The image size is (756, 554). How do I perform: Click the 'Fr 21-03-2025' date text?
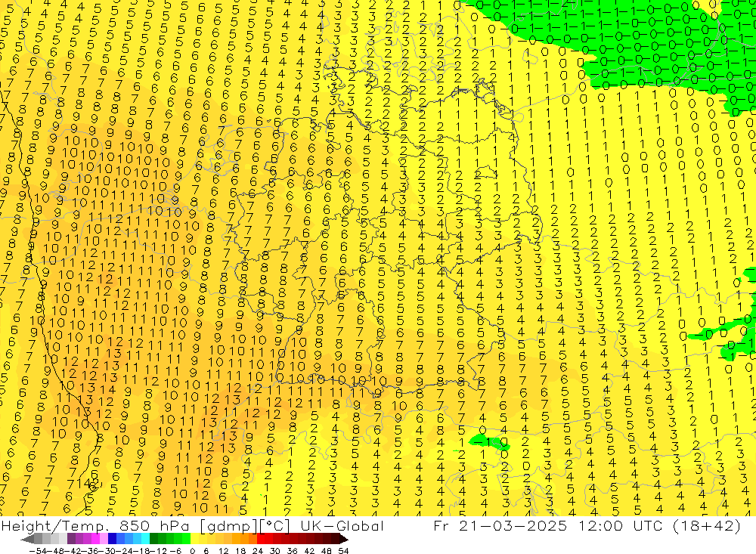point(500,525)
